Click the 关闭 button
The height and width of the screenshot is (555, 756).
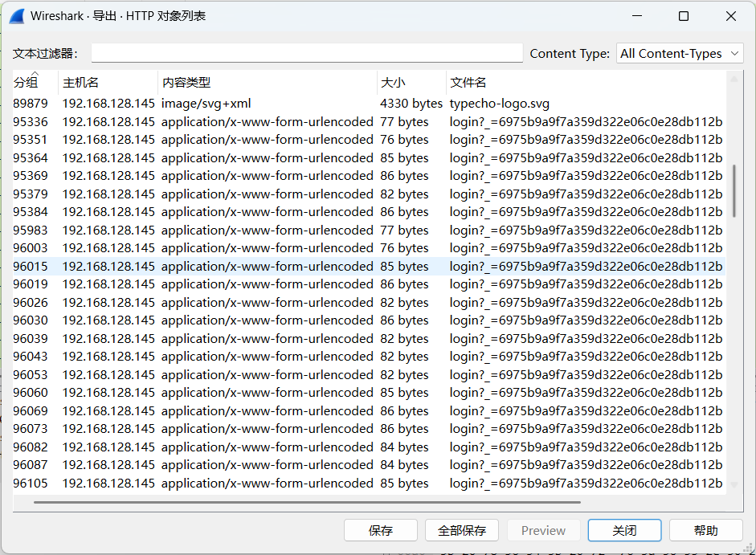pos(624,530)
